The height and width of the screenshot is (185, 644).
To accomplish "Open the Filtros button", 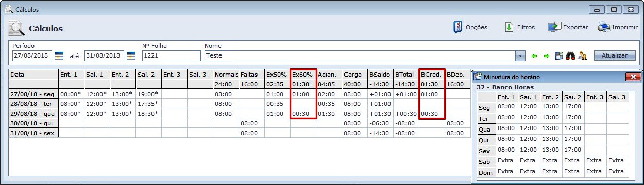I will coord(519,27).
